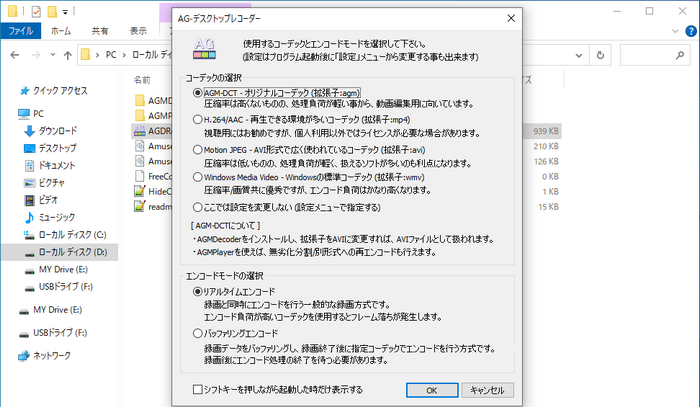Click 名前 column header
The width and height of the screenshot is (700, 407).
[142, 80]
